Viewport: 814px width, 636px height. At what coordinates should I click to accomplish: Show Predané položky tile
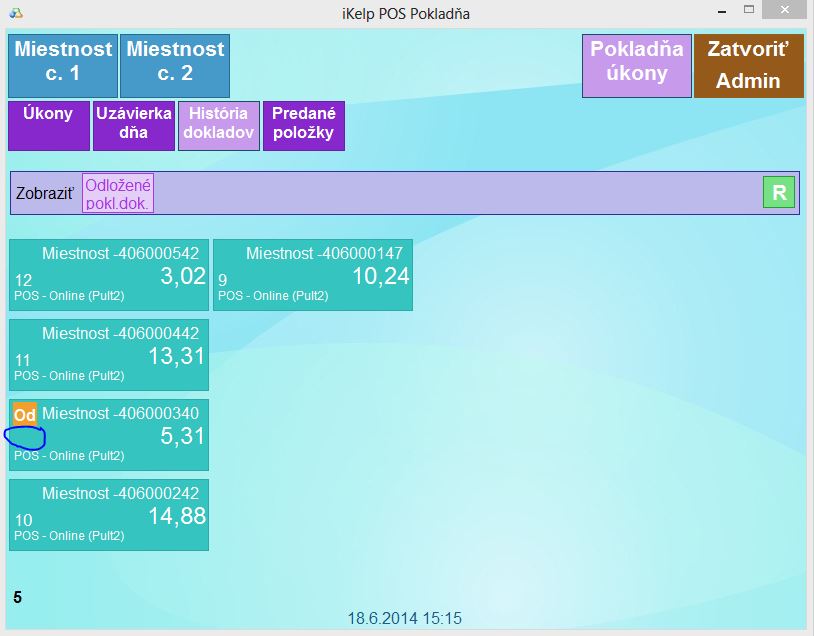tap(304, 126)
